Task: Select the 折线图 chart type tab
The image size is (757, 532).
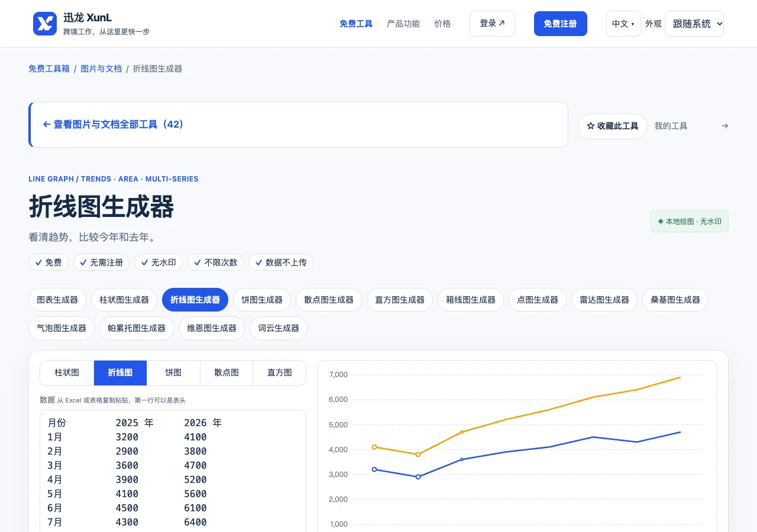Action: (120, 373)
